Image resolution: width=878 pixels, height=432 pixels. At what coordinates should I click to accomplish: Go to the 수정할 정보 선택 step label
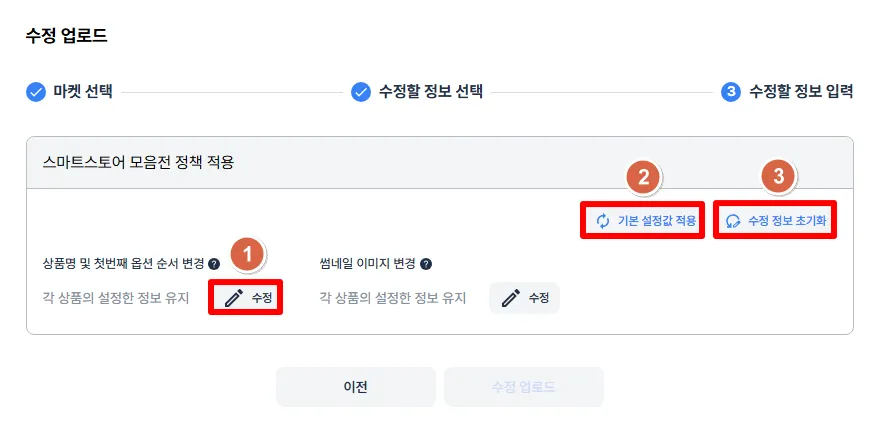pyautogui.click(x=431, y=92)
